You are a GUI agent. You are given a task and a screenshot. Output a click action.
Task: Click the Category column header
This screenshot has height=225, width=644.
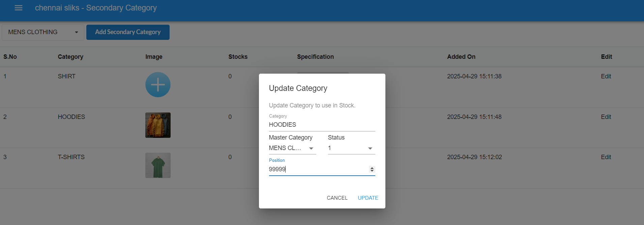(x=70, y=57)
